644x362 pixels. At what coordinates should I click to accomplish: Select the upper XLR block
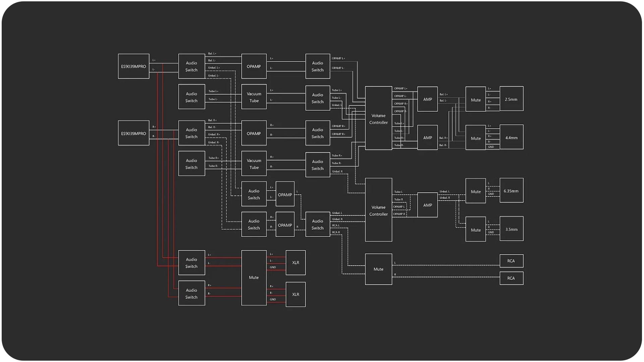coord(296,262)
